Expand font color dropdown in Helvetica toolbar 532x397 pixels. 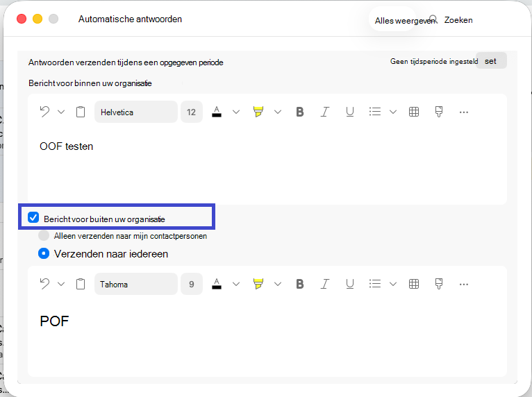click(236, 112)
